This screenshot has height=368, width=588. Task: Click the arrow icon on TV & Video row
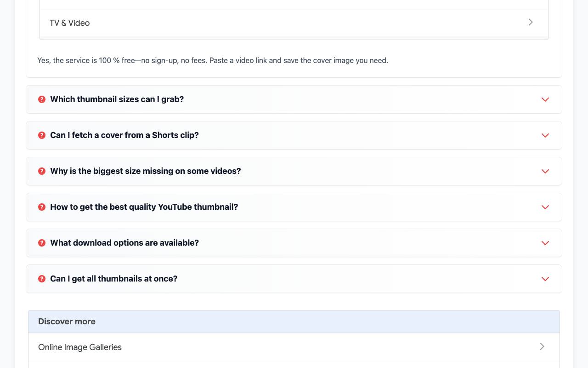click(531, 22)
